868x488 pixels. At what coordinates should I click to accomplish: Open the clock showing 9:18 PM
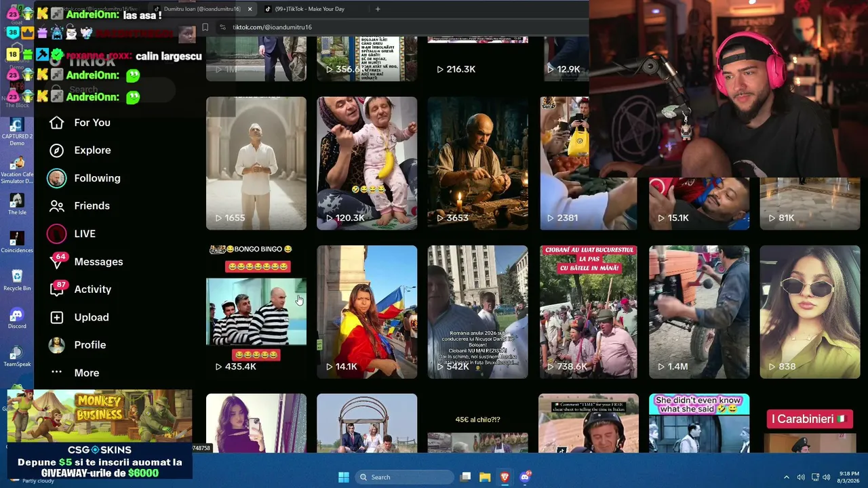click(849, 477)
